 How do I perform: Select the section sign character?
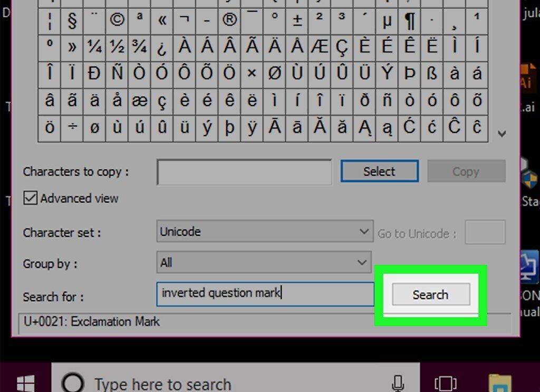[x=72, y=20]
